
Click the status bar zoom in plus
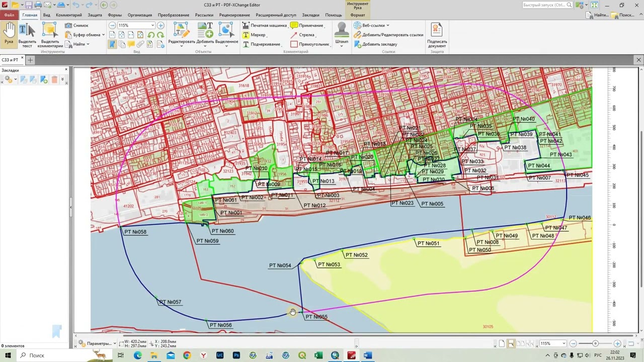(x=617, y=343)
